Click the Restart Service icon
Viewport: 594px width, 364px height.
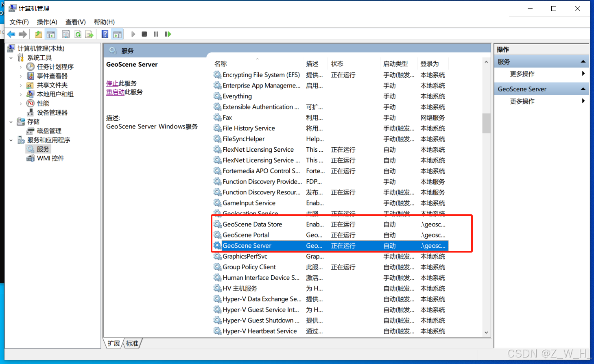pyautogui.click(x=168, y=34)
